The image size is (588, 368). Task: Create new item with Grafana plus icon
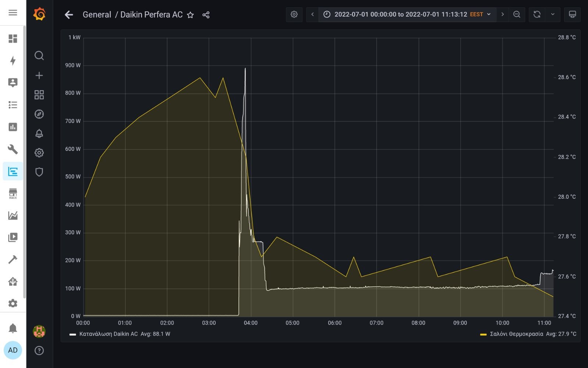[x=39, y=75]
